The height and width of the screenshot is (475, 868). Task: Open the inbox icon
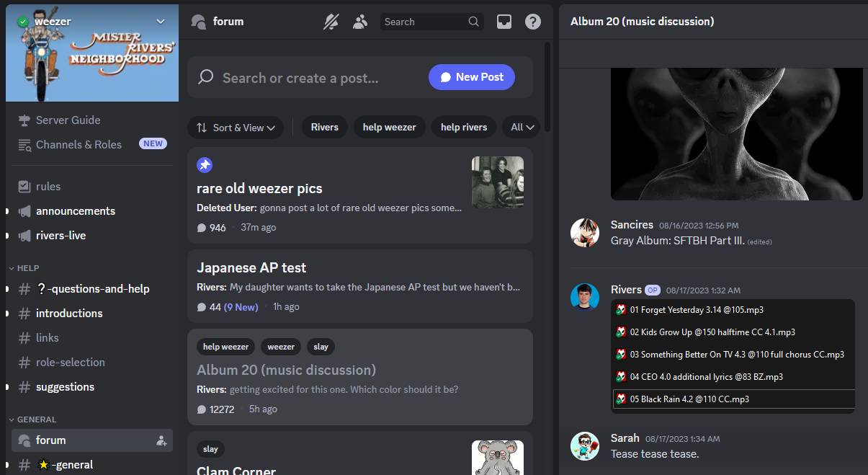coord(504,22)
